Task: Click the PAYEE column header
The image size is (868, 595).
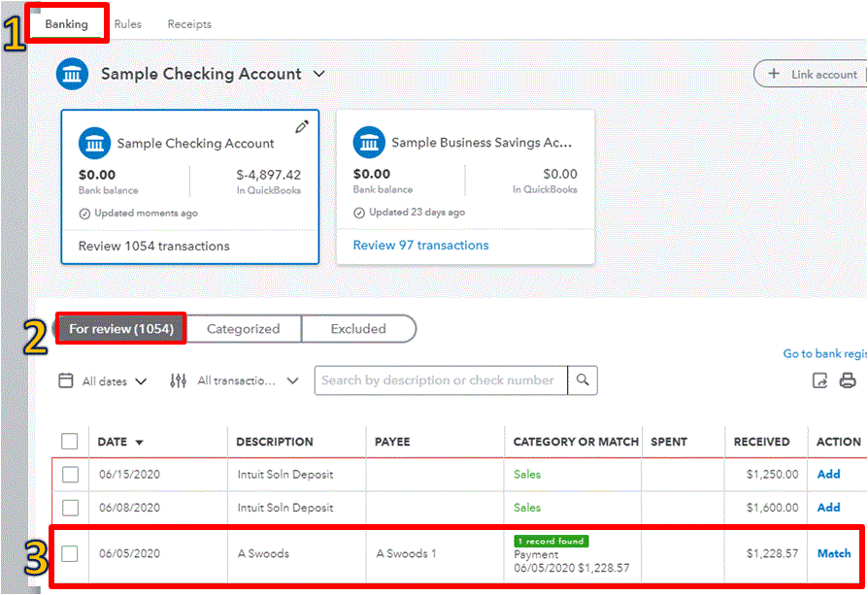Action: pos(392,442)
